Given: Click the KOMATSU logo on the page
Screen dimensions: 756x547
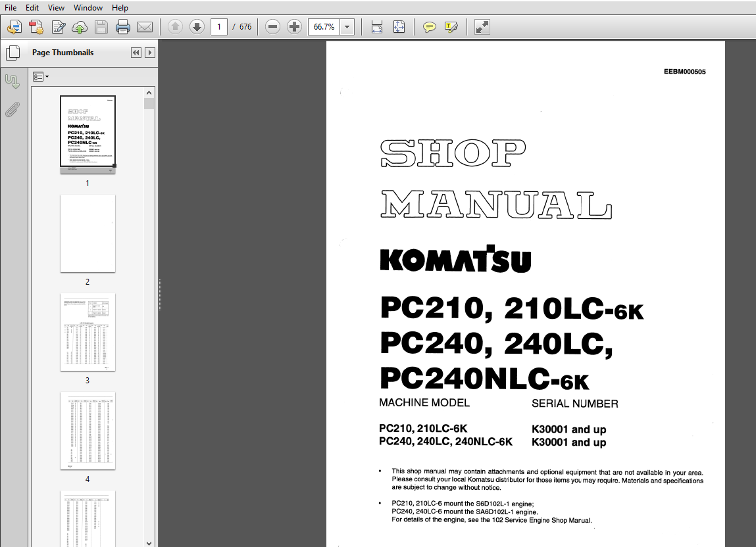Looking at the screenshot, I should click(455, 259).
